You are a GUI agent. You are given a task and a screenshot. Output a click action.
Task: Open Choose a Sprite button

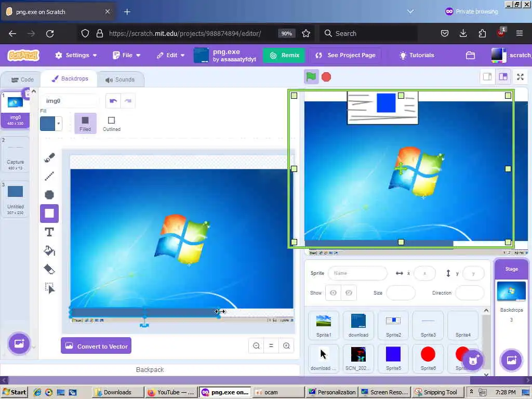pos(473,361)
